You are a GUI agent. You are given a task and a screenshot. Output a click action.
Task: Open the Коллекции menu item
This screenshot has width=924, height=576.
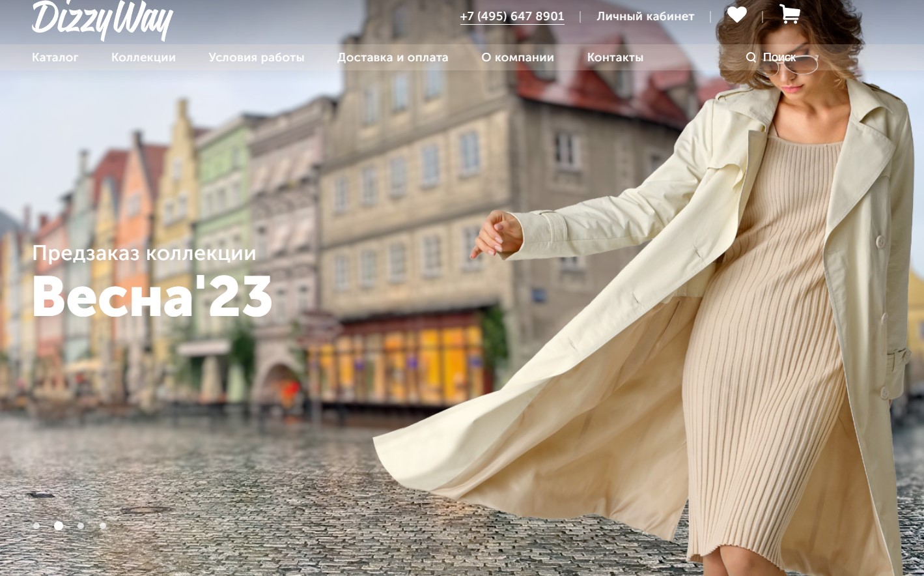(143, 57)
